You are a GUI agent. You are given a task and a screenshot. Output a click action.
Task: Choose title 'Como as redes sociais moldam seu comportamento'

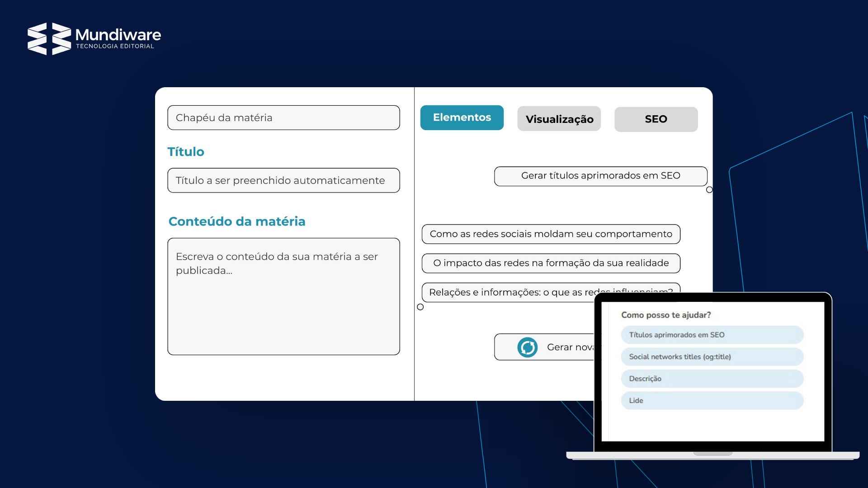click(551, 234)
